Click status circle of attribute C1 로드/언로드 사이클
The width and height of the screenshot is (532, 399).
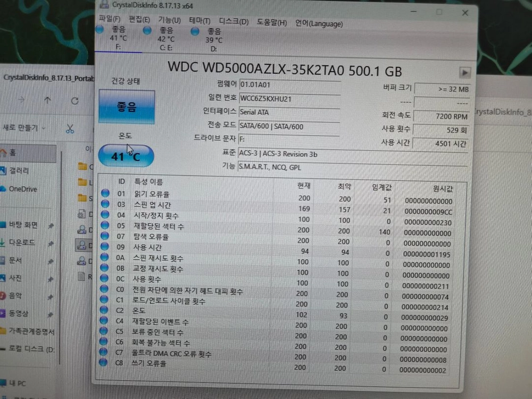[104, 299]
